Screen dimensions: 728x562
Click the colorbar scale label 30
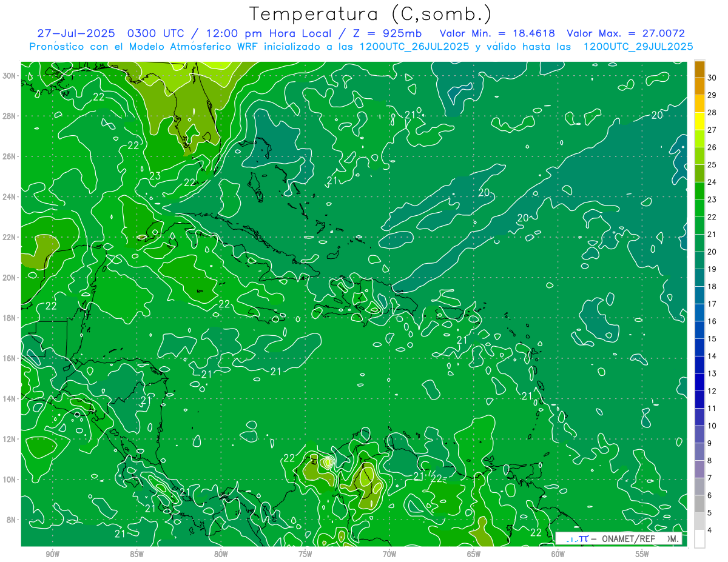click(712, 78)
